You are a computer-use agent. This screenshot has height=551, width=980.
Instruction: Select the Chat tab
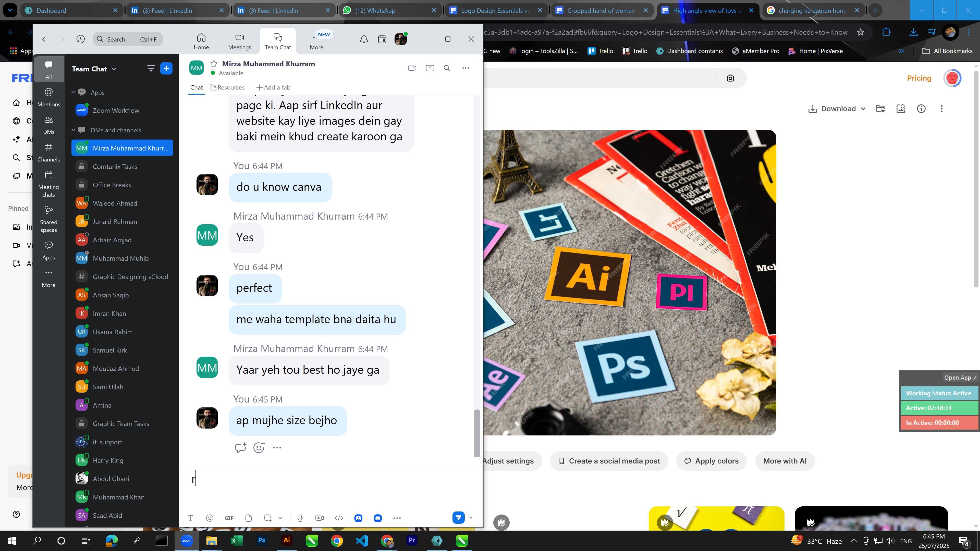pyautogui.click(x=196, y=87)
